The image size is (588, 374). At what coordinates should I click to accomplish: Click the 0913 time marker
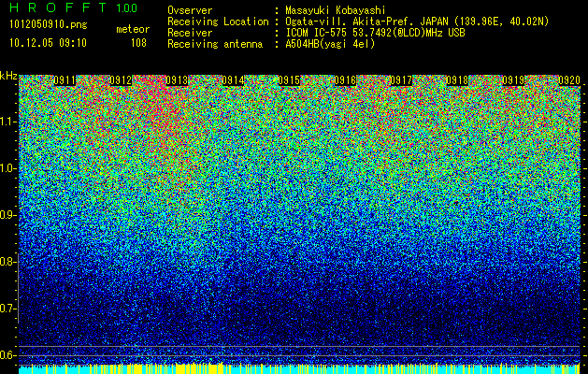point(177,80)
